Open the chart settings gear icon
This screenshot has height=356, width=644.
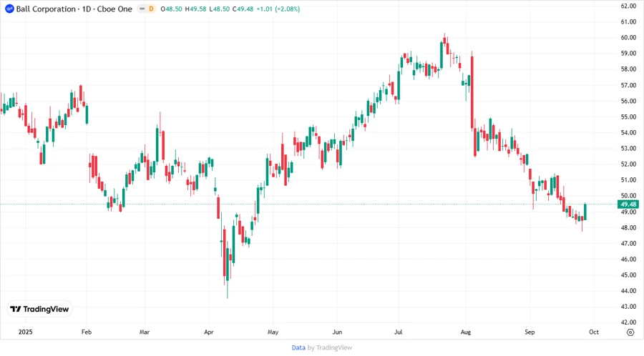tap(630, 332)
